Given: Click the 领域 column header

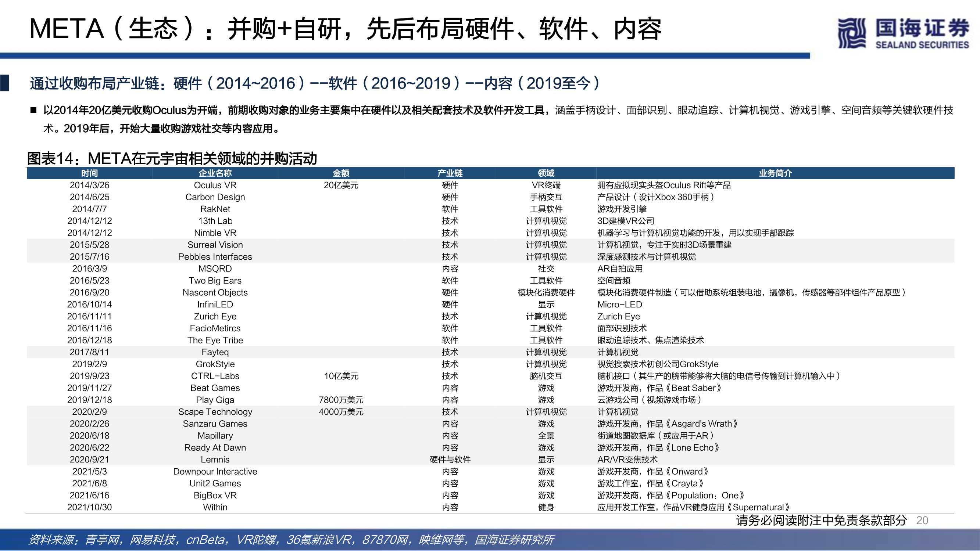Looking at the screenshot, I should (546, 173).
